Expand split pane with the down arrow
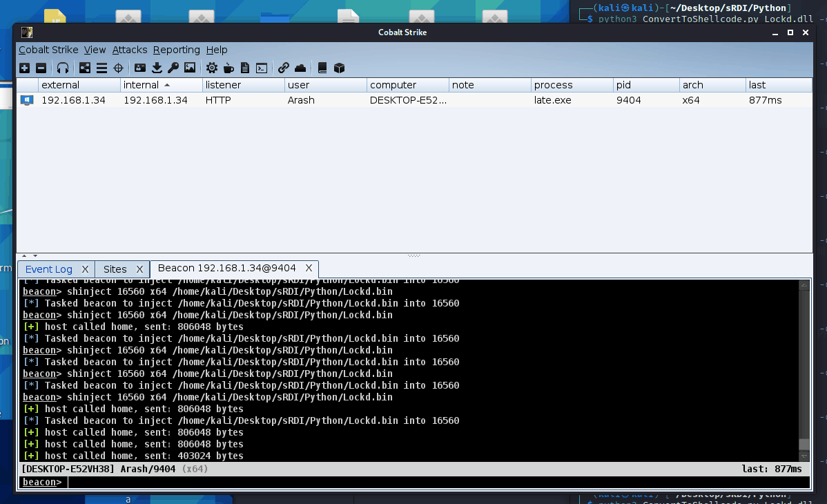The height and width of the screenshot is (504, 827). click(x=35, y=255)
